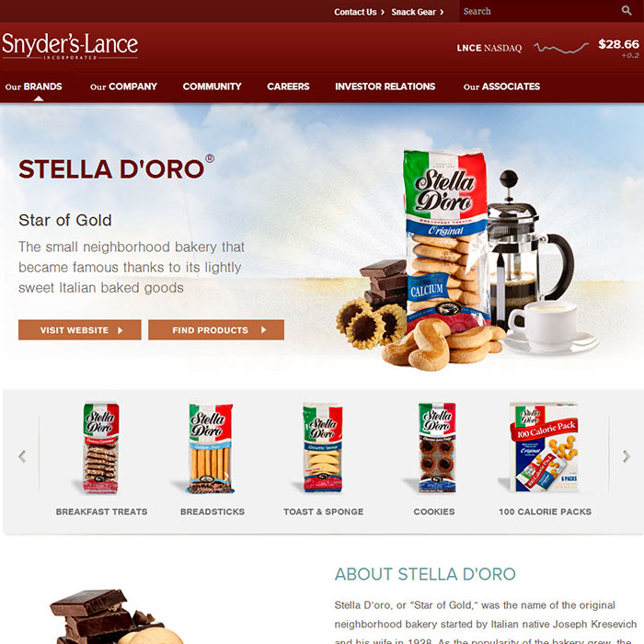Open the Our Company menu
The height and width of the screenshot is (644, 644).
(x=123, y=86)
